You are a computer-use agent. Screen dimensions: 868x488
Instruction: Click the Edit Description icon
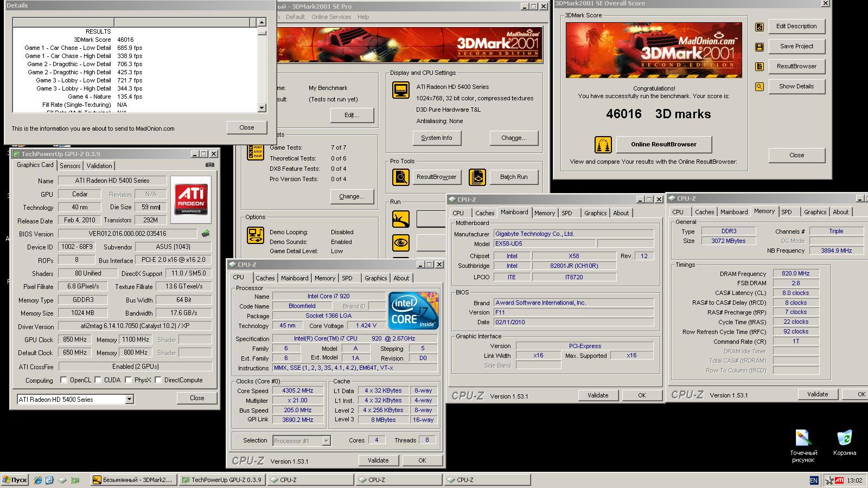point(759,27)
